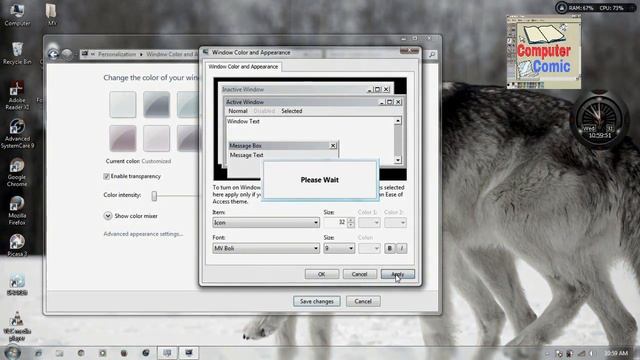
Task: Click the analog clock desktop gadget
Action: click(x=599, y=119)
